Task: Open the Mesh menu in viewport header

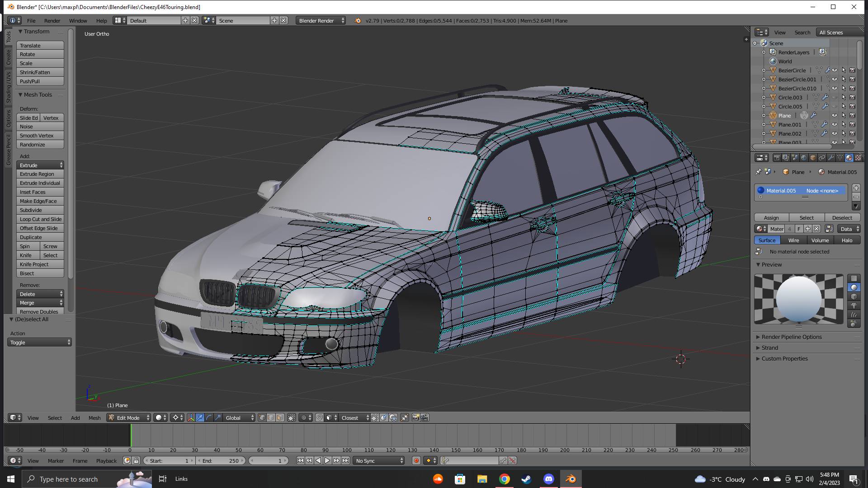Action: tap(94, 418)
